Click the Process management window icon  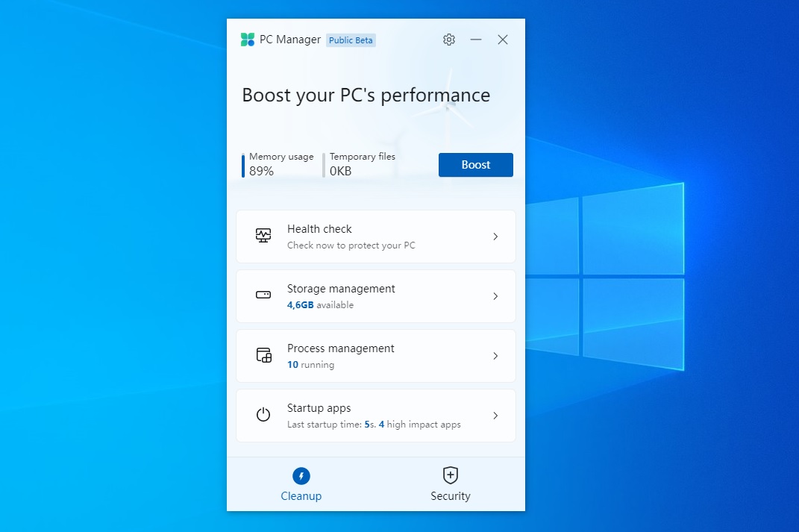(263, 355)
